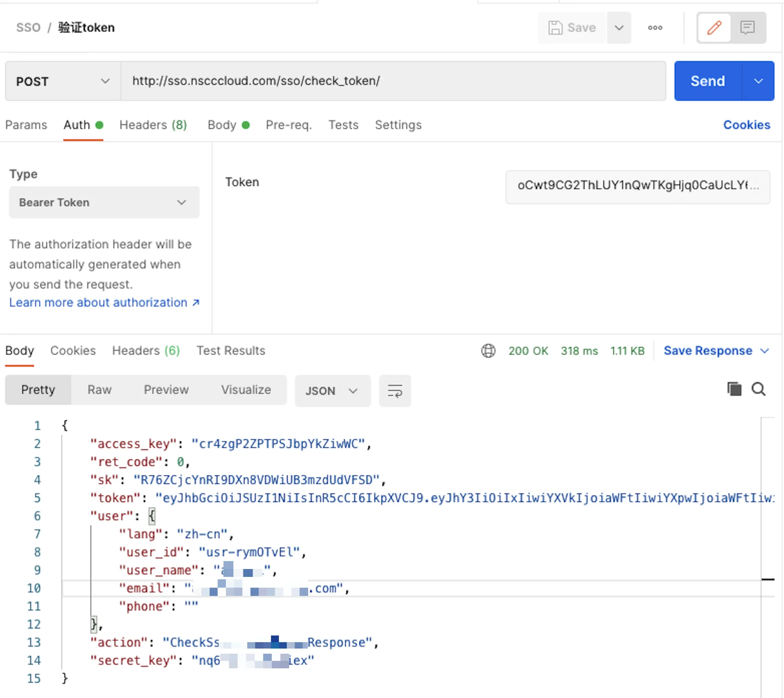Click the Token input field

pos(637,186)
